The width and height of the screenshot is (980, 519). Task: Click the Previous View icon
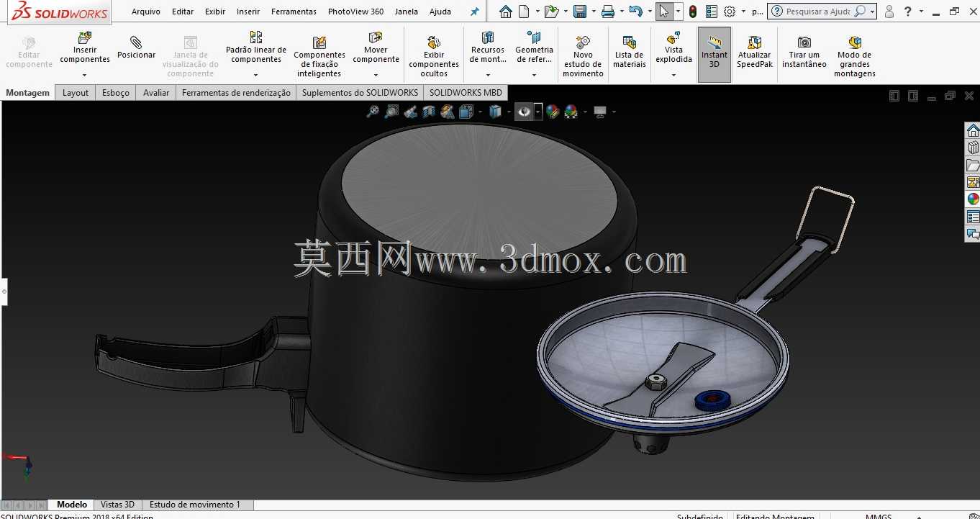click(410, 112)
